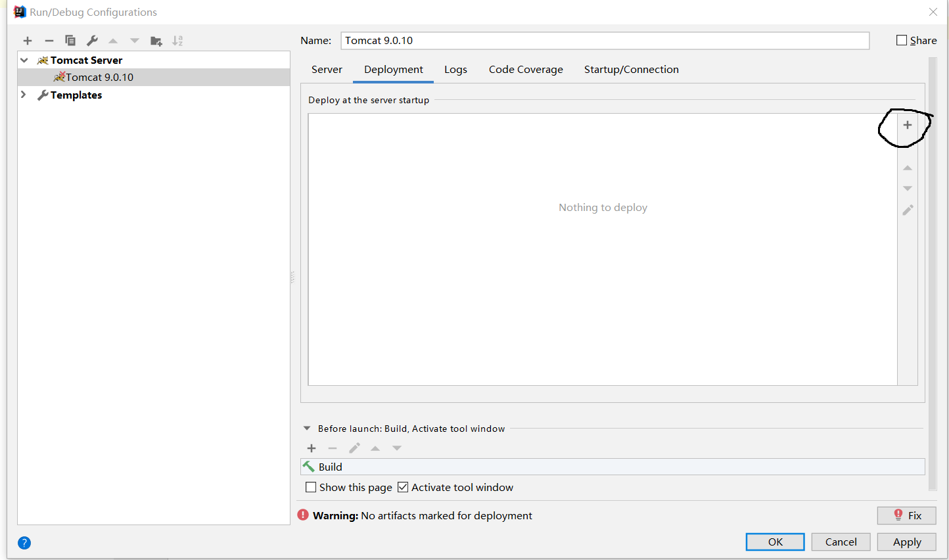Screen dimensions: 949x560
Task: Move deployment item up arrow
Action: 908,168
